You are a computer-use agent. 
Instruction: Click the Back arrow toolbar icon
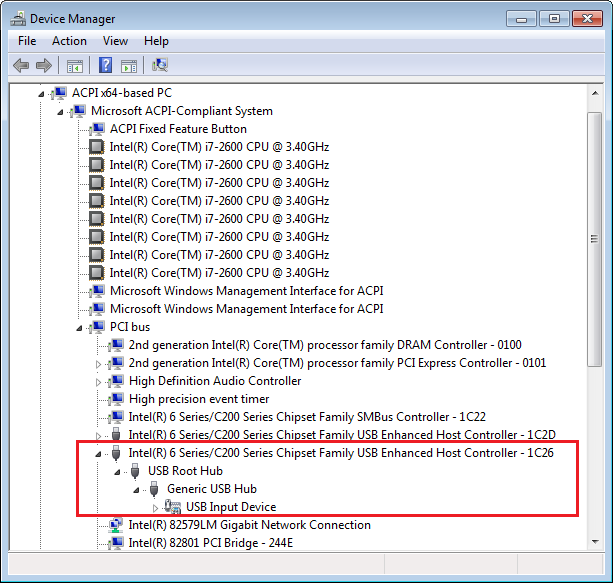tap(20, 65)
